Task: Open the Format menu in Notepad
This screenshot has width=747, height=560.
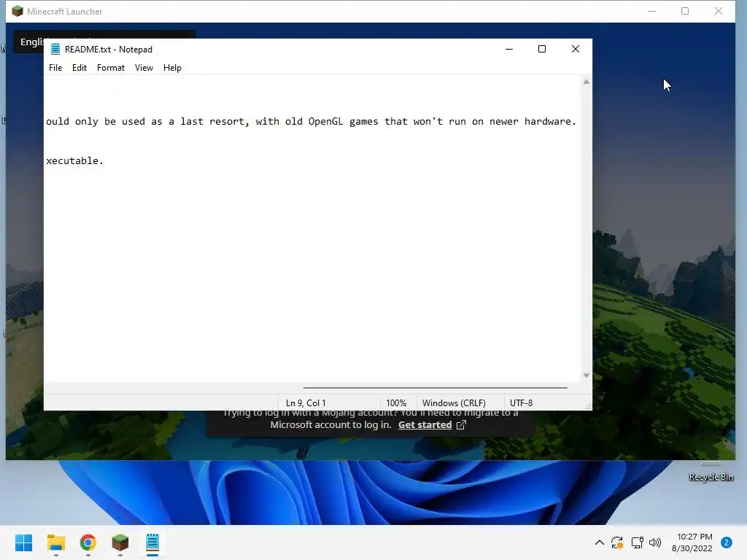Action: tap(111, 68)
